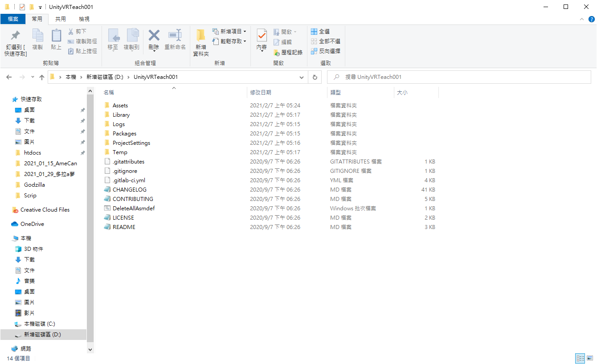Screen dimensions: 597x364
Task: Switch to details view in status bar
Action: click(580, 358)
